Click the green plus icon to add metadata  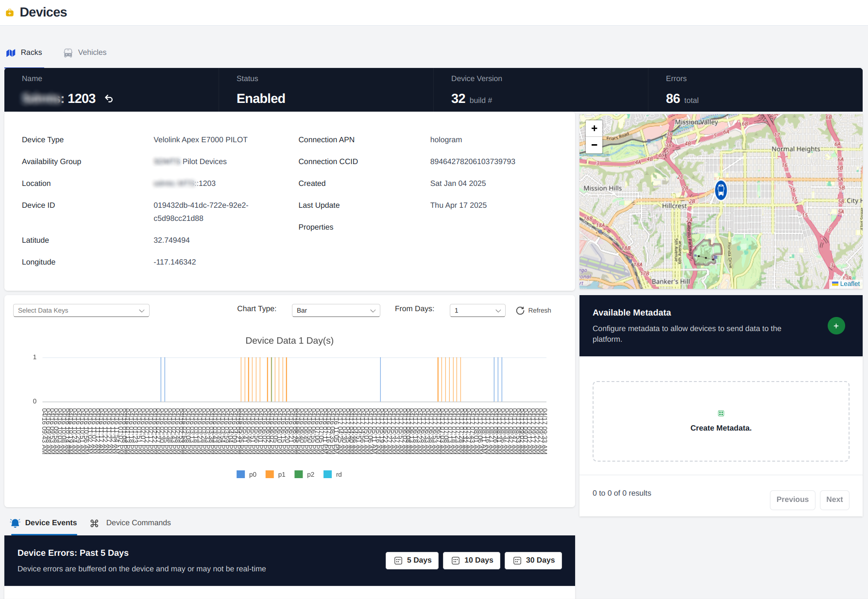tap(836, 326)
